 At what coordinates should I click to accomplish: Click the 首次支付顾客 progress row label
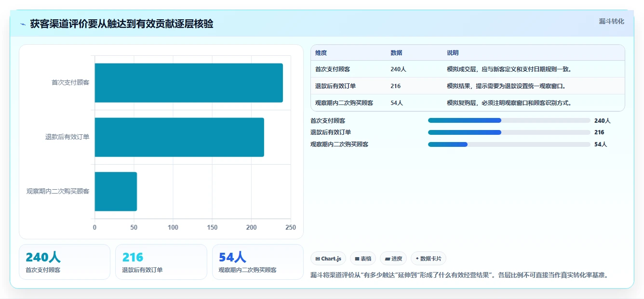[328, 121]
